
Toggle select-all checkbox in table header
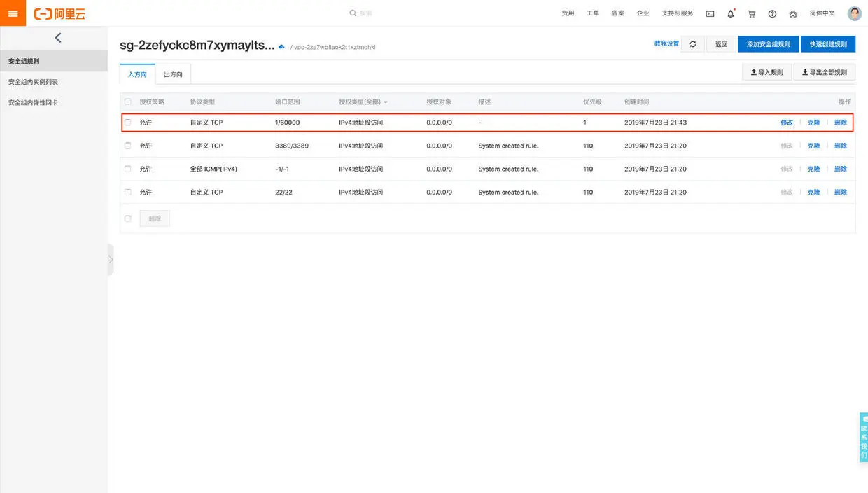click(x=127, y=102)
